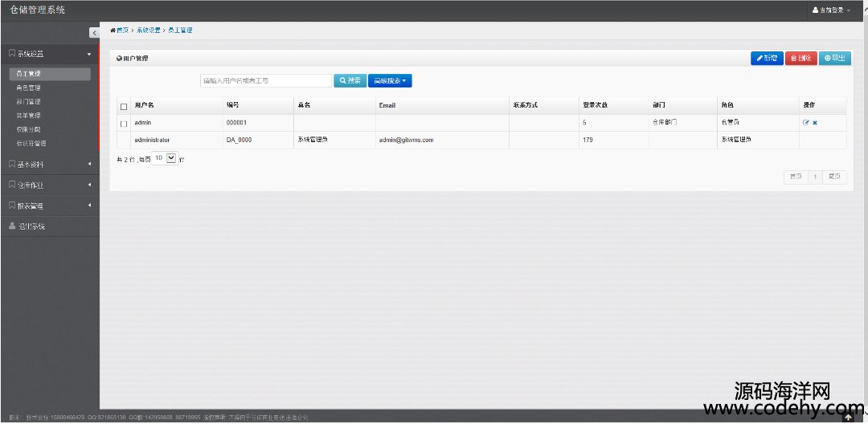Expand the 系统设置 sidebar section
The image size is (868, 424).
click(50, 54)
